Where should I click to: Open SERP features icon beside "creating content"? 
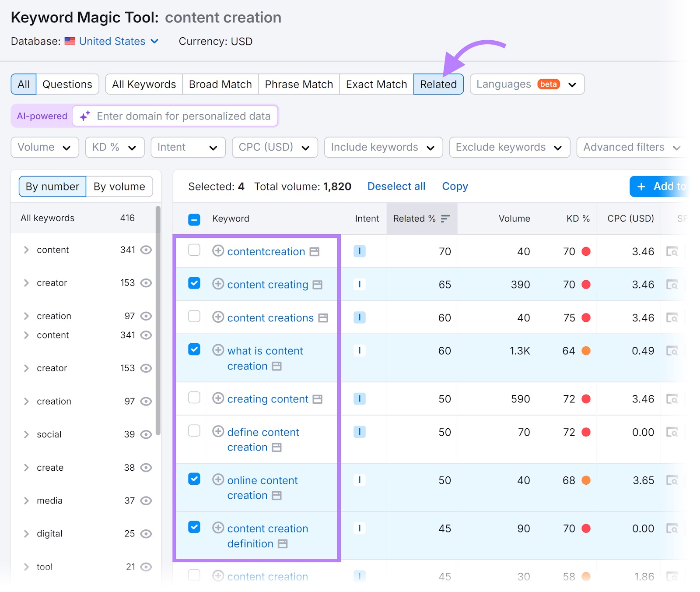[317, 399]
